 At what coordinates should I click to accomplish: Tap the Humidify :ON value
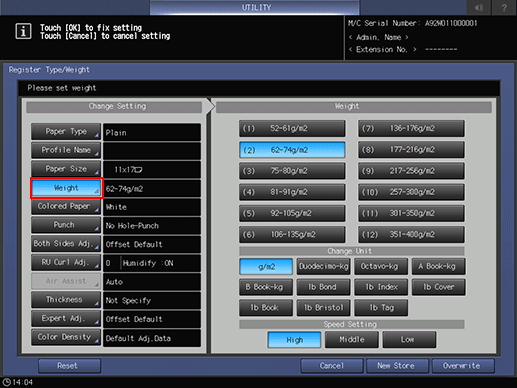tap(148, 263)
